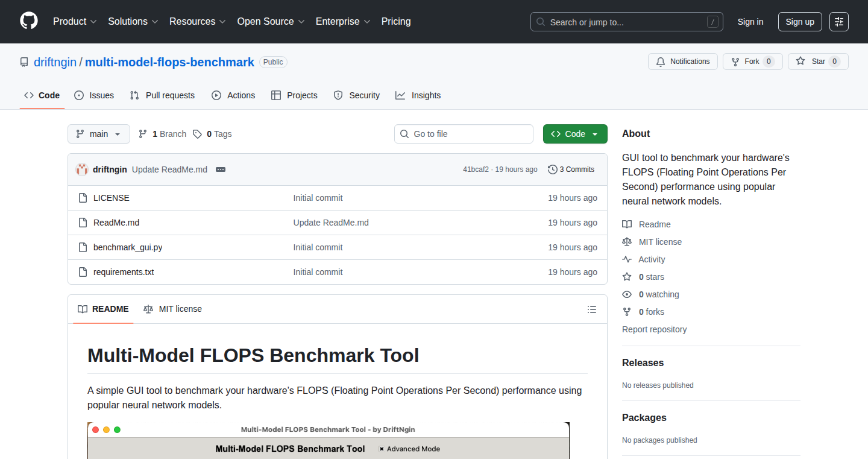Expand the Product menu
Viewport: 868px width, 459px height.
(x=75, y=22)
